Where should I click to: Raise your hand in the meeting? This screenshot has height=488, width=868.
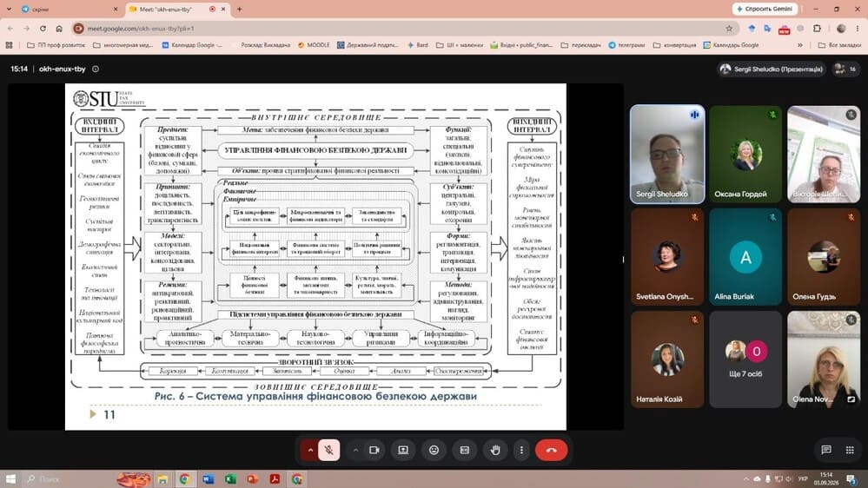(x=495, y=450)
